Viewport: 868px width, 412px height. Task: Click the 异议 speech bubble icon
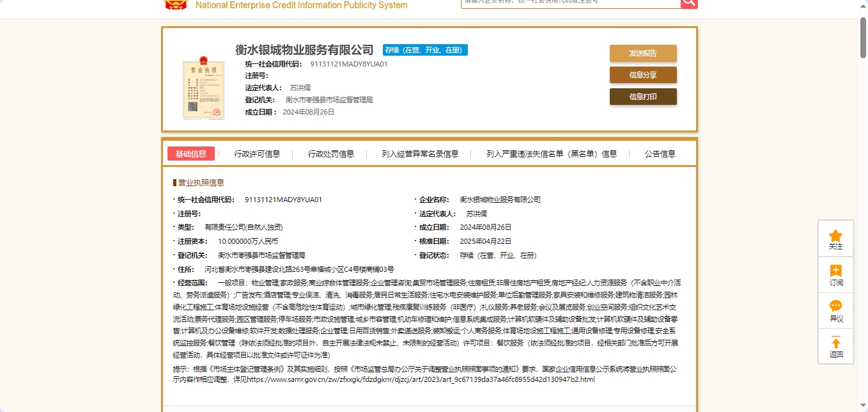tap(835, 306)
